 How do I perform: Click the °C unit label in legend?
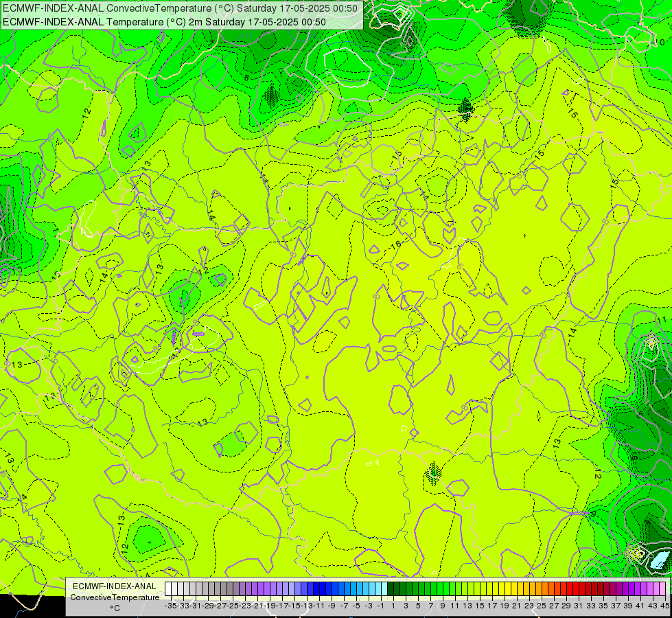point(115,608)
